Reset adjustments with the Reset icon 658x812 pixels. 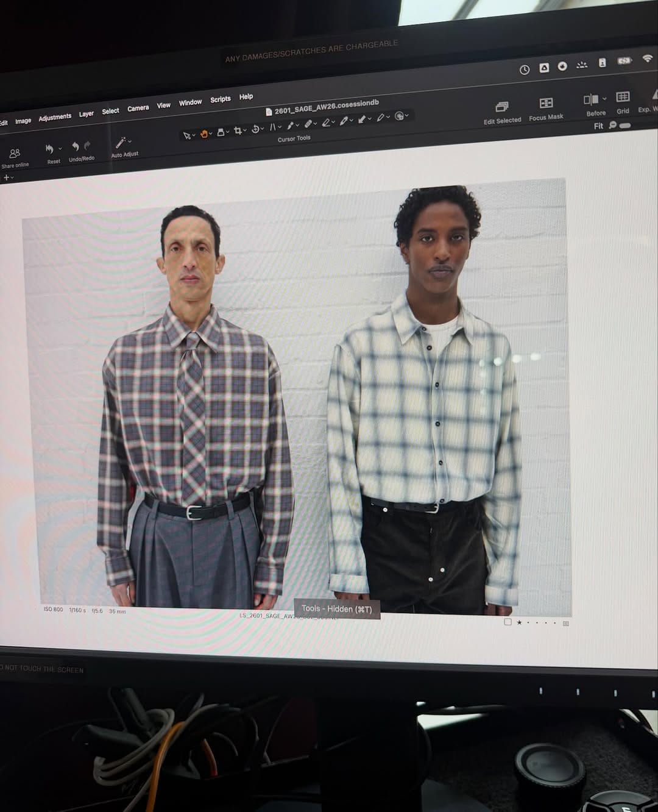click(49, 149)
